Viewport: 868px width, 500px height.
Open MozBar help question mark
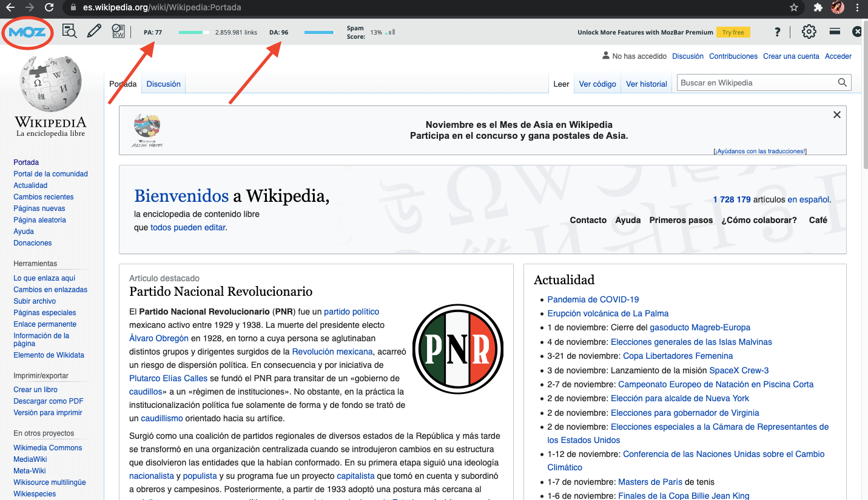[x=778, y=32]
